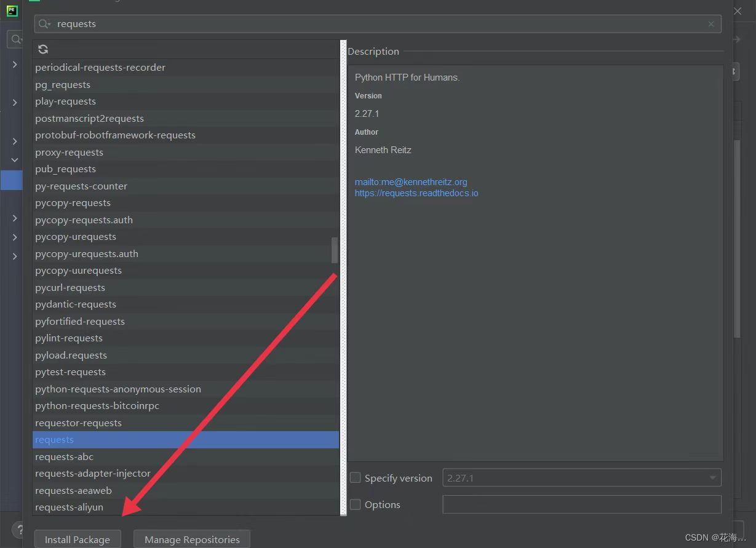Select pytest-requests package
The width and height of the screenshot is (756, 548).
[x=186, y=372]
